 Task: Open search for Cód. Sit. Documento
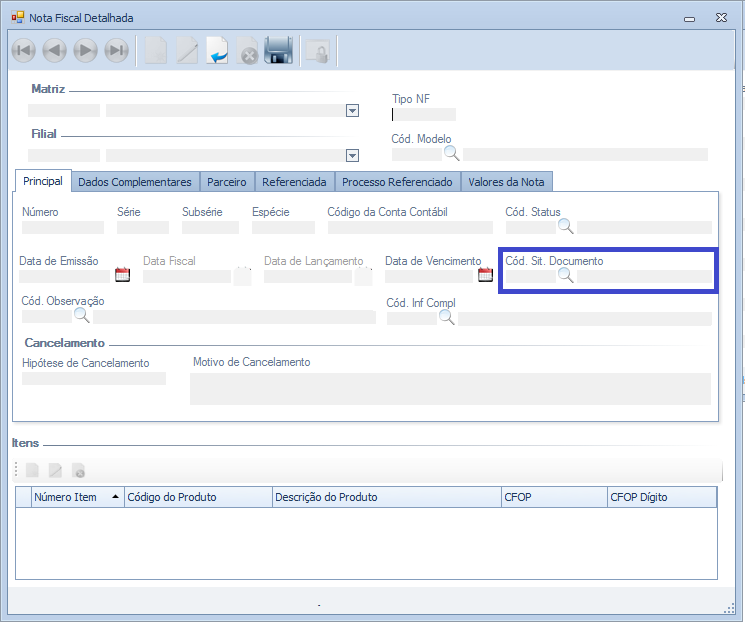pyautogui.click(x=565, y=276)
